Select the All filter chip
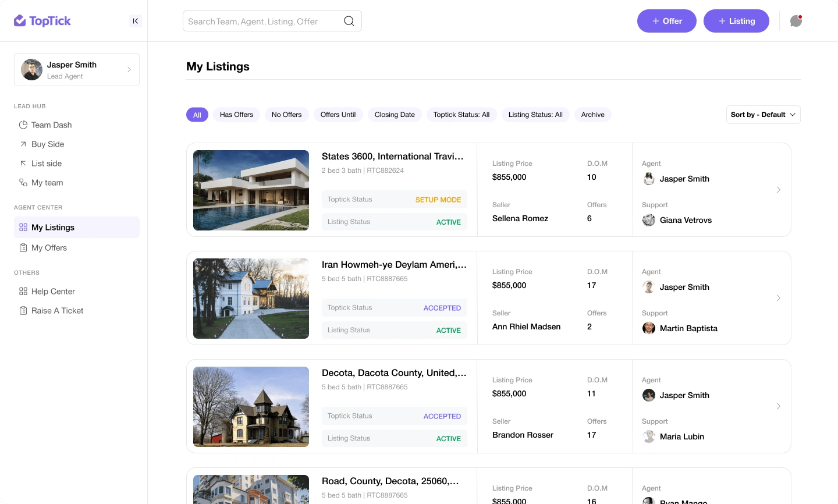The height and width of the screenshot is (504, 838). pyautogui.click(x=197, y=115)
